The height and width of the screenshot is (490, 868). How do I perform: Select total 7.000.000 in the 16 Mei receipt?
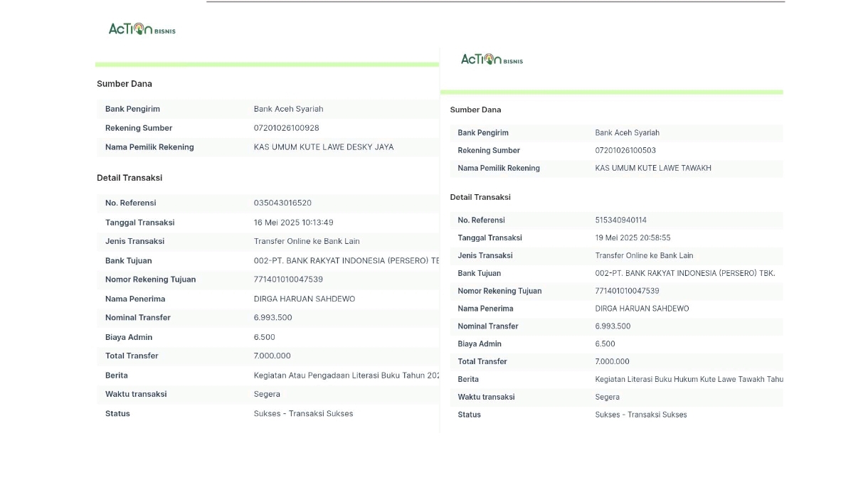pyautogui.click(x=272, y=356)
